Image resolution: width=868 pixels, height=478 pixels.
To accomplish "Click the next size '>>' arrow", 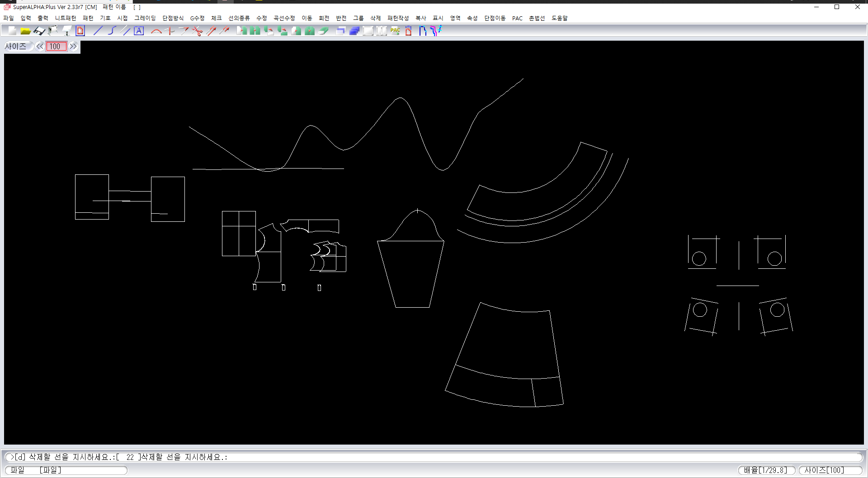I will tap(73, 46).
